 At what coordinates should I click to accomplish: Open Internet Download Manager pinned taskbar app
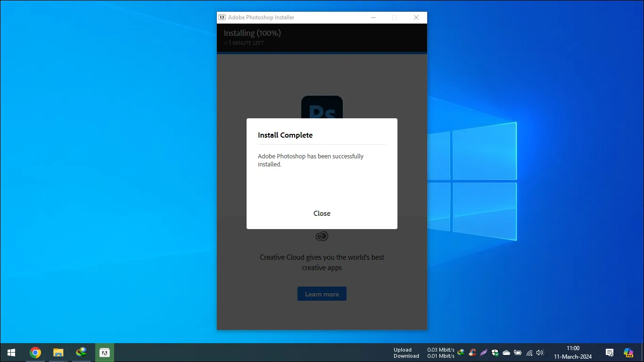[x=82, y=353]
